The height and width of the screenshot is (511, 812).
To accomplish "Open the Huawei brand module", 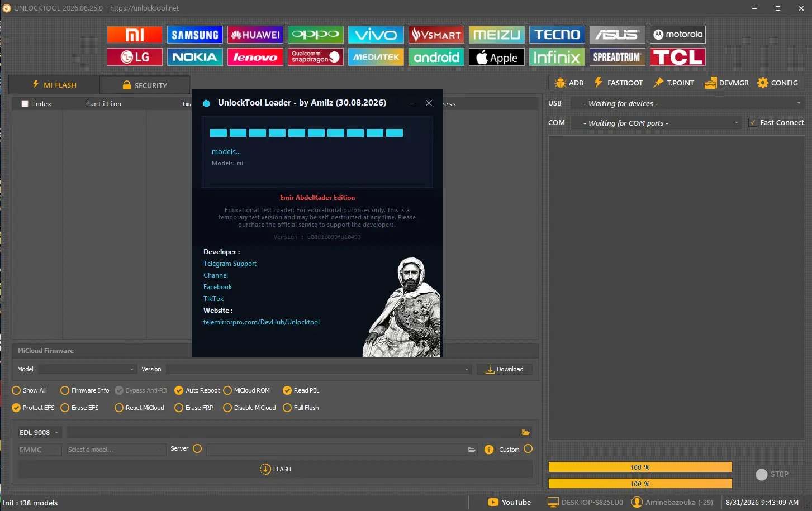I will (255, 35).
